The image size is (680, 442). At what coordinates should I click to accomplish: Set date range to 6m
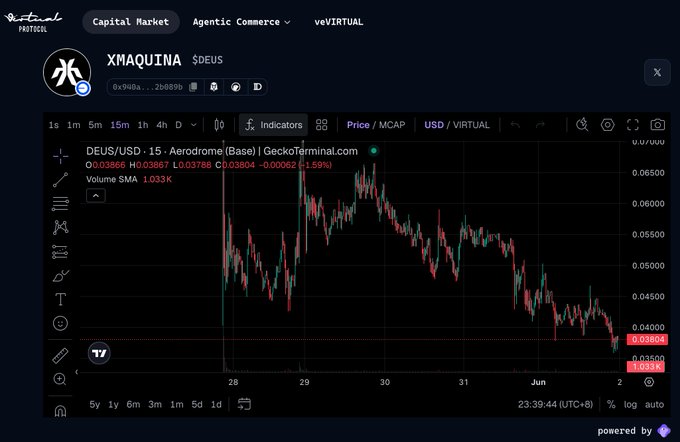pyautogui.click(x=133, y=404)
